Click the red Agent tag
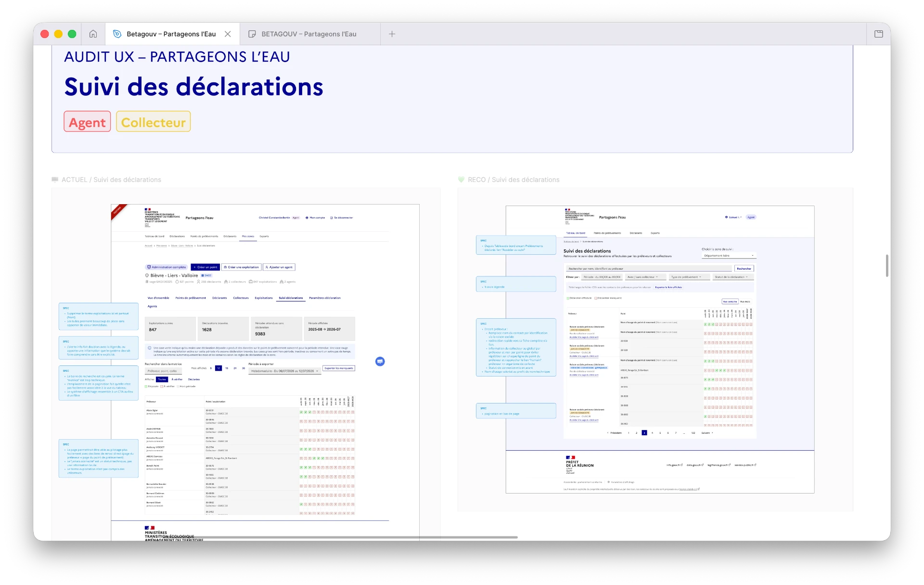Screen dimensions: 924x585 click(x=87, y=121)
